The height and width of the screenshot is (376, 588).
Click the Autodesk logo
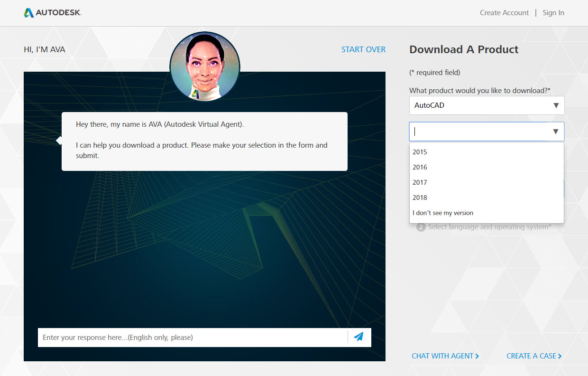point(53,13)
